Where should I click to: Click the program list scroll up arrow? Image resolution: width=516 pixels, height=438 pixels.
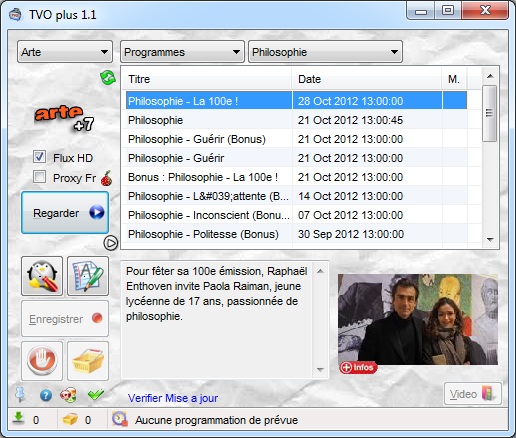pos(490,76)
